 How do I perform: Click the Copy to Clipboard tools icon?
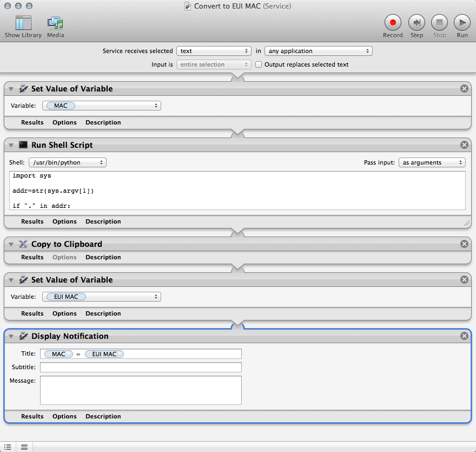23,244
